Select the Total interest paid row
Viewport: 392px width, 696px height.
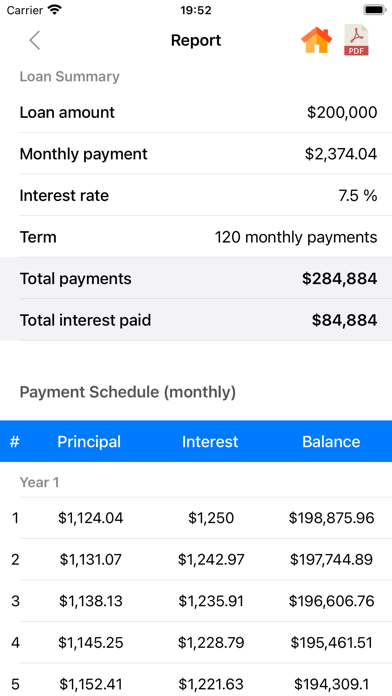point(196,320)
